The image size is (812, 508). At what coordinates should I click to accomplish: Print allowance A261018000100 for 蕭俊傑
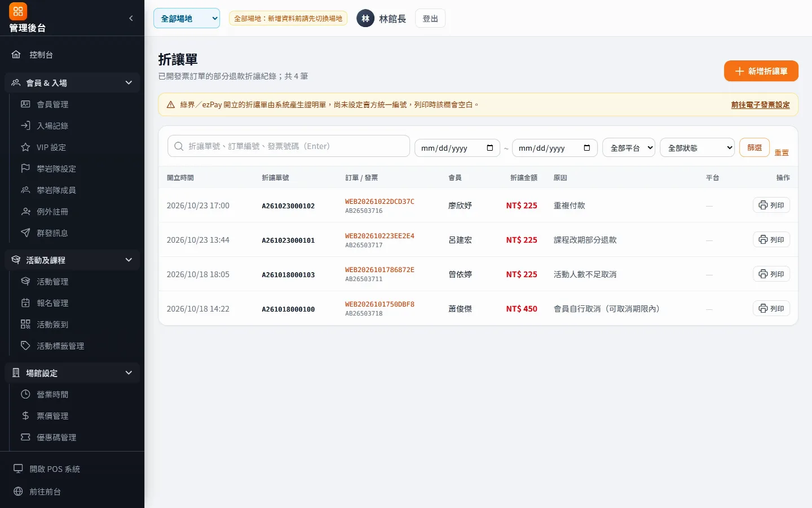click(771, 308)
